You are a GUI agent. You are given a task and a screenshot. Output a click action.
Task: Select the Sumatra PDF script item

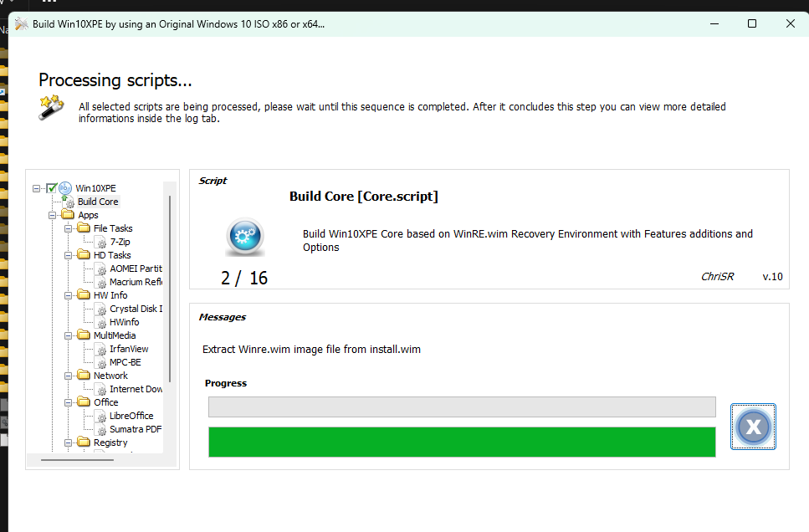coord(136,429)
